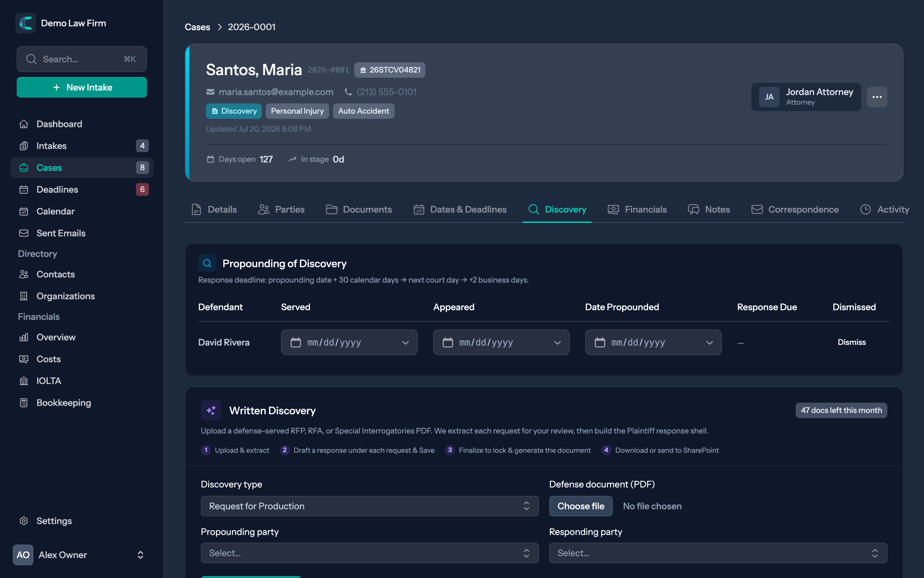The image size is (924, 578).
Task: Click Dismiss for David Rivera
Action: [851, 342]
